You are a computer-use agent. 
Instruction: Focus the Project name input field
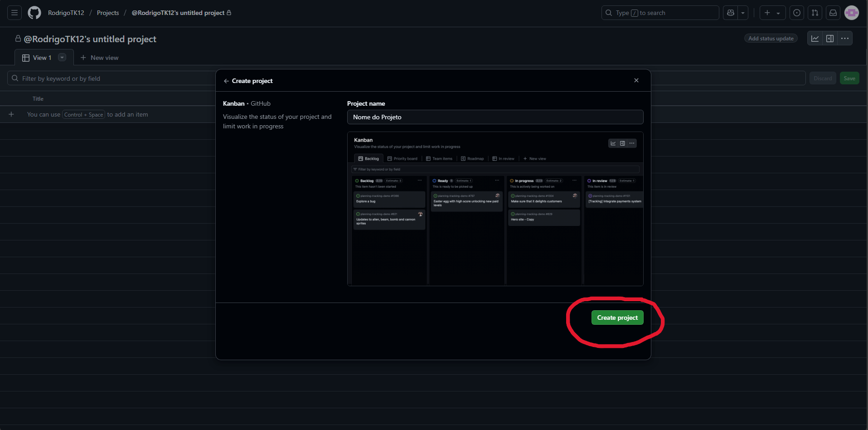pos(495,117)
